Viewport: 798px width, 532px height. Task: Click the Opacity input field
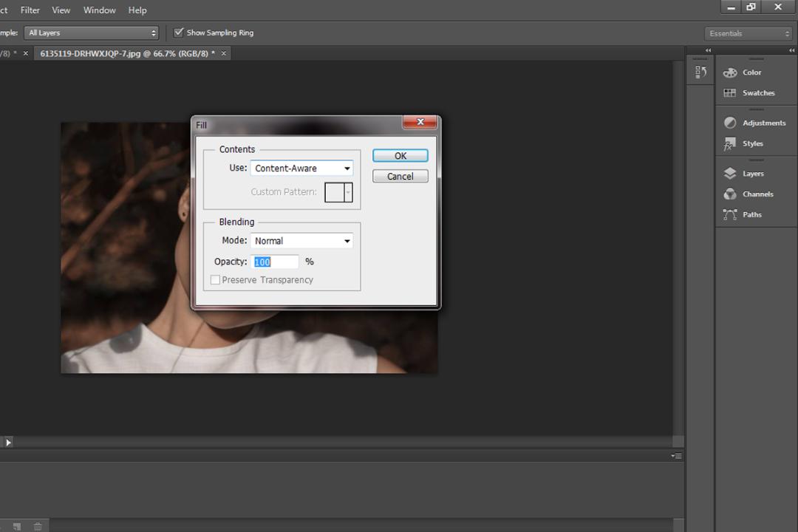pos(275,262)
